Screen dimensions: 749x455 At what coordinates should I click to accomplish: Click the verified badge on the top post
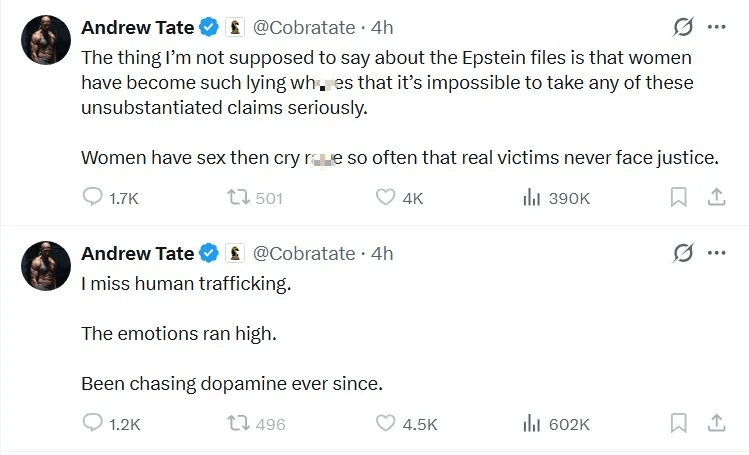(209, 28)
